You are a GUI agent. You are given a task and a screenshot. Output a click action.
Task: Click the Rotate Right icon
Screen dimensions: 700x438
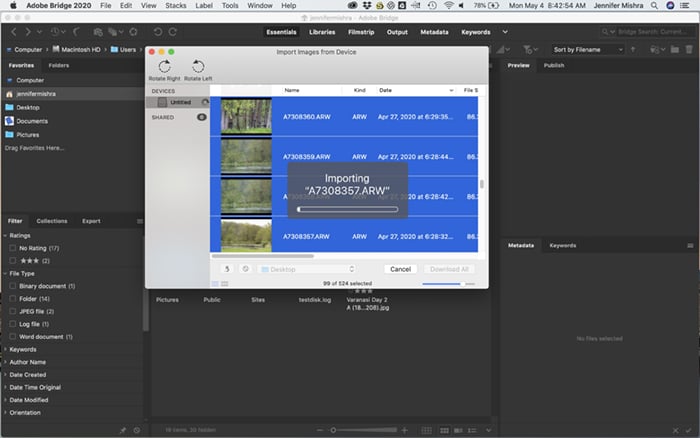point(164,67)
